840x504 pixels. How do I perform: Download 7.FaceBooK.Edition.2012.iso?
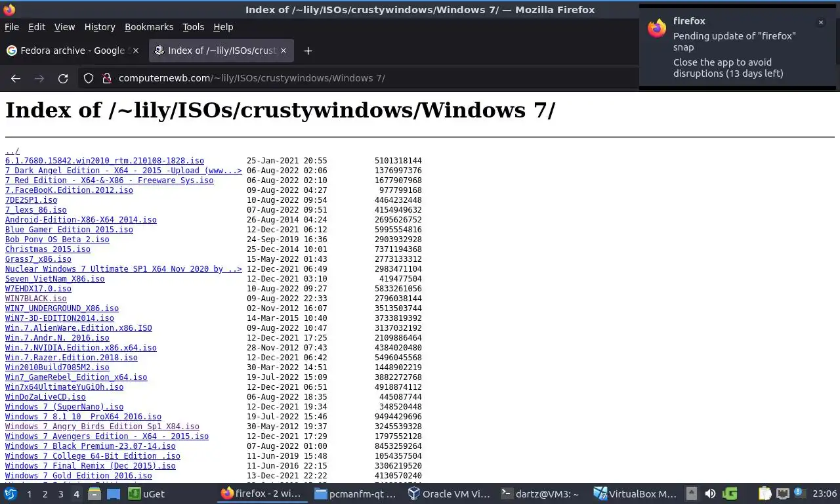point(69,190)
